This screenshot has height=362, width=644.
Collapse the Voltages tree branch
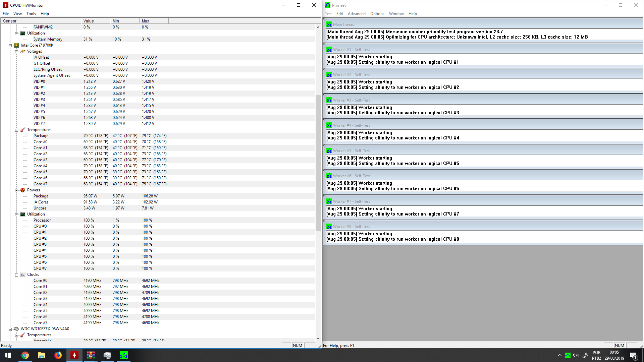click(16, 51)
